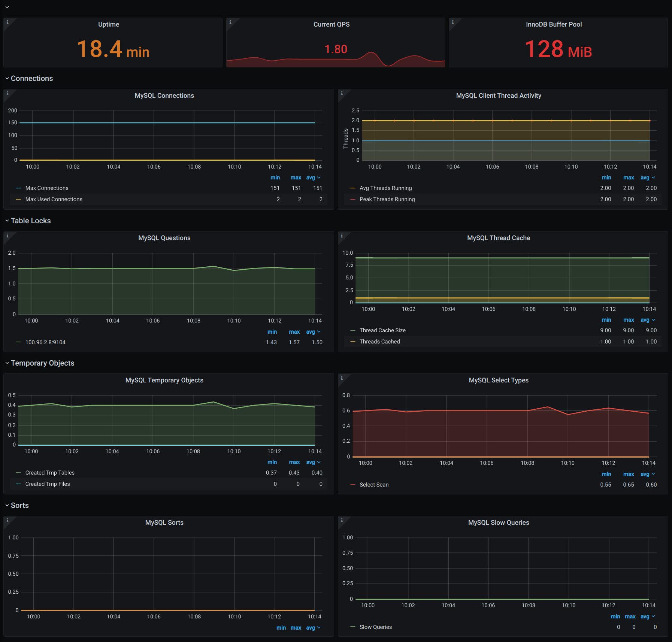Image resolution: width=672 pixels, height=642 pixels.
Task: Open Select Scan series color picker
Action: point(352,485)
